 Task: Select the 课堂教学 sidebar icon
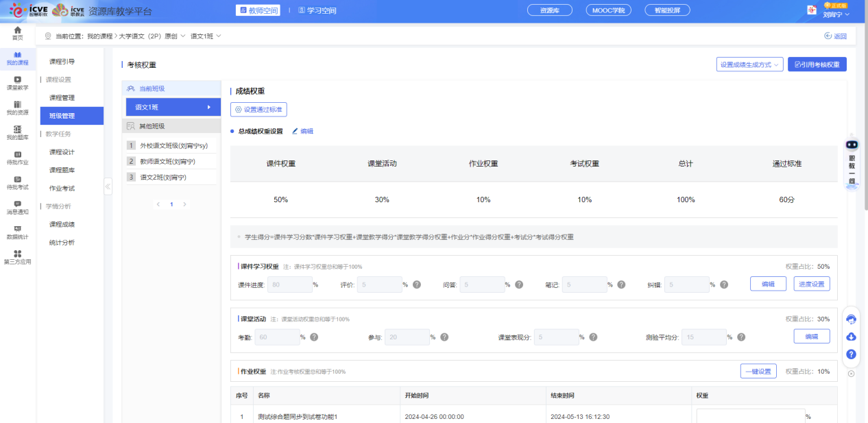point(17,82)
